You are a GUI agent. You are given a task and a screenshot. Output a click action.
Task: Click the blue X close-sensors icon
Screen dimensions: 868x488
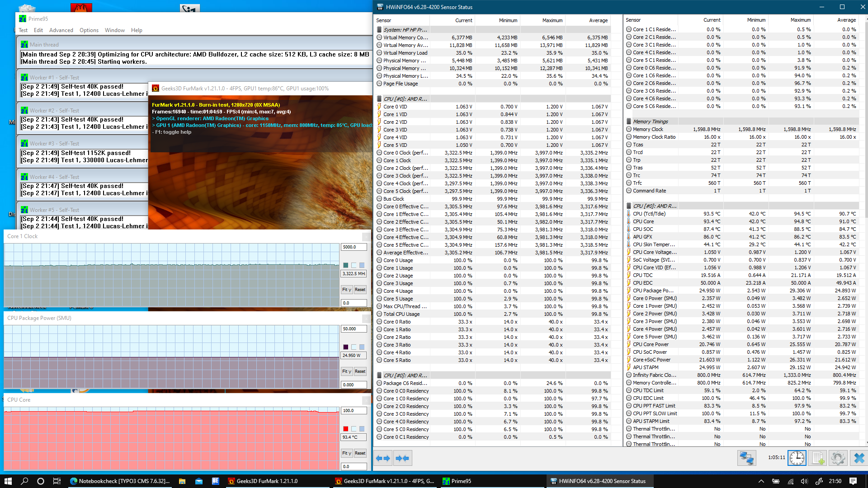coord(859,458)
